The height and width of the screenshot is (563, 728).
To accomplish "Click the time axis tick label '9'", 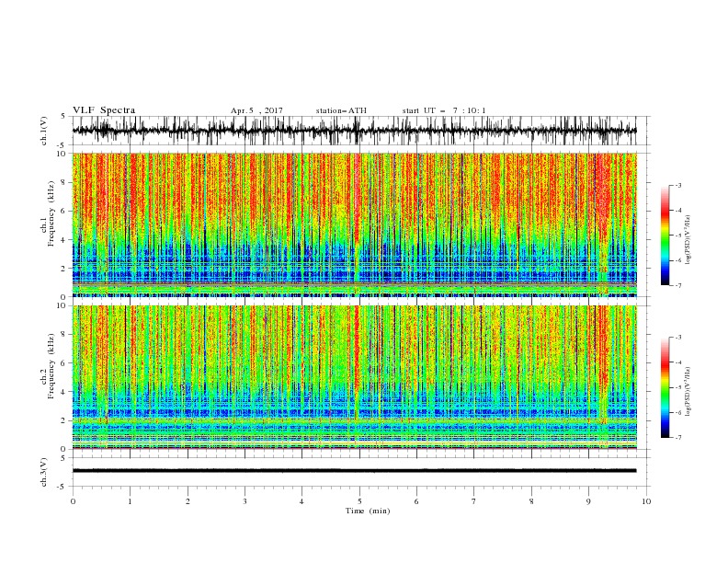I will point(588,501).
